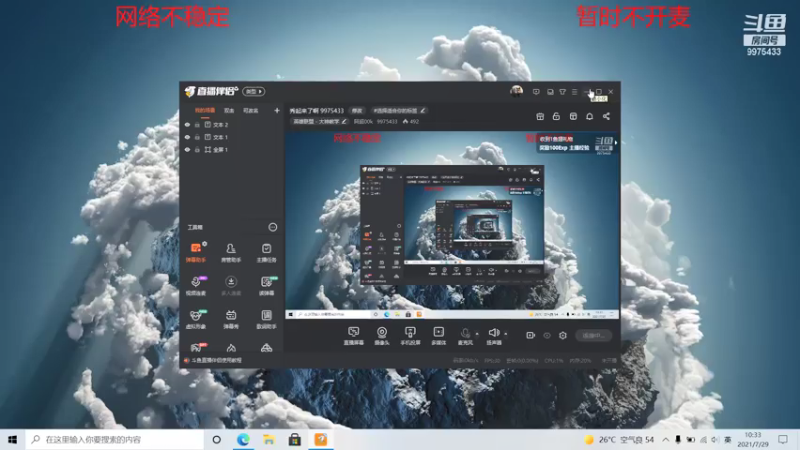The height and width of the screenshot is (450, 800).
Task: Add 手机投屏 phone screen cast source
Action: [x=410, y=336]
